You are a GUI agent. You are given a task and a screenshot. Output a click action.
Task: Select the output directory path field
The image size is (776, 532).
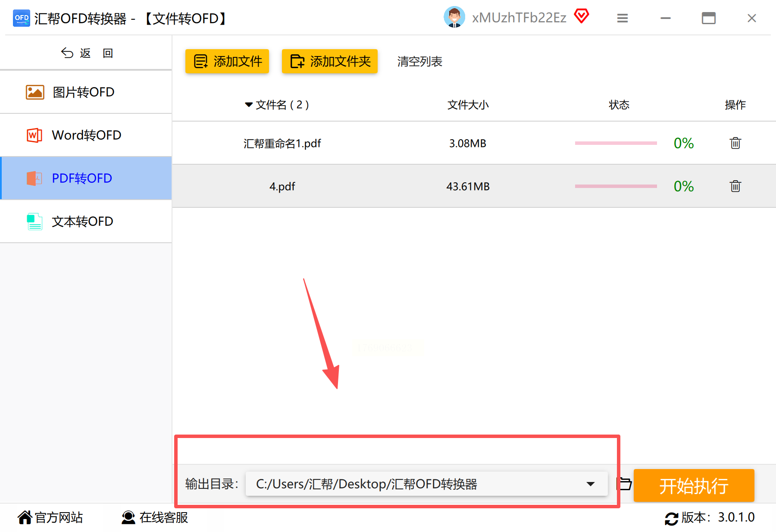coord(426,484)
